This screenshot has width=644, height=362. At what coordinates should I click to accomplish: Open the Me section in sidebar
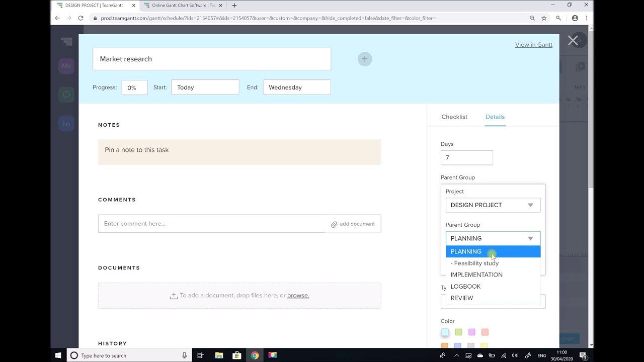point(66,66)
